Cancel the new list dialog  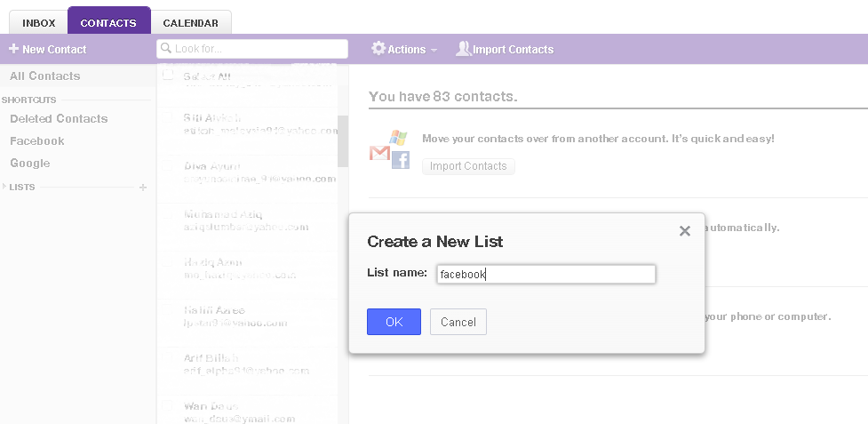tap(458, 322)
